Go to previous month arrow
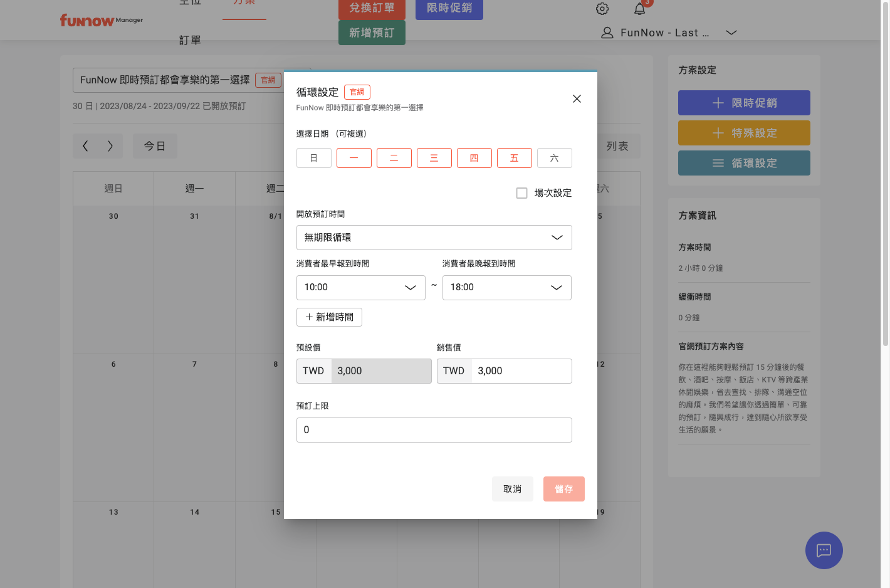This screenshot has height=588, width=890. tap(85, 146)
